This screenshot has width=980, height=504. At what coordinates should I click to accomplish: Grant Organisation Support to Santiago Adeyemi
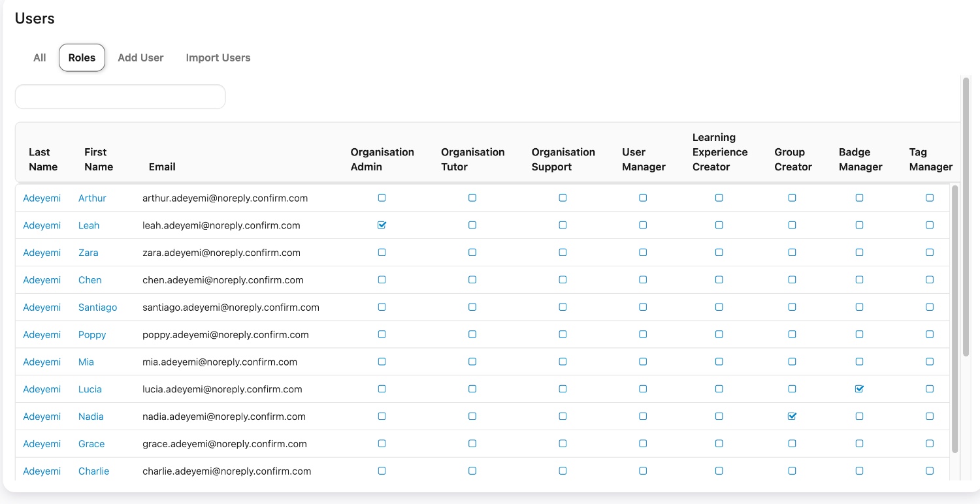coord(563,307)
